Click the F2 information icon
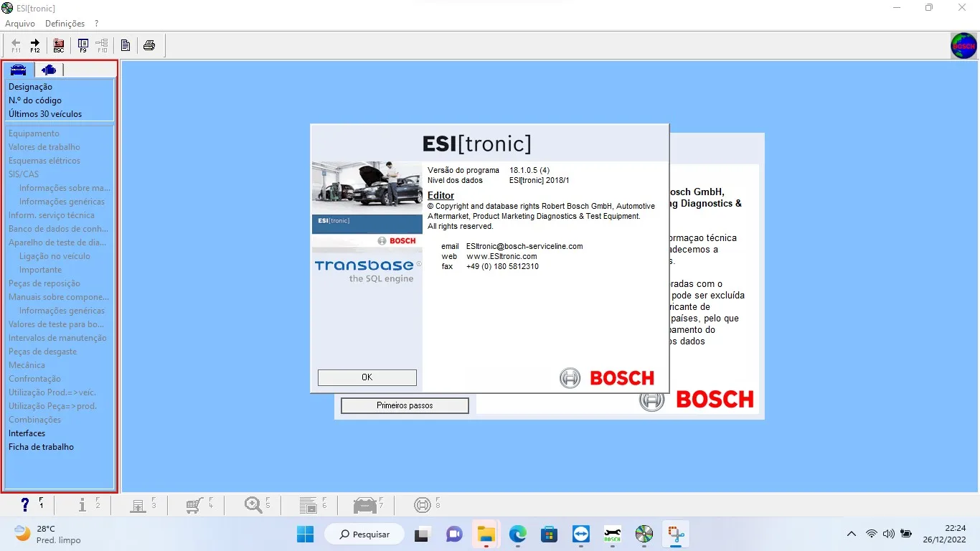The height and width of the screenshot is (551, 980). pyautogui.click(x=82, y=505)
